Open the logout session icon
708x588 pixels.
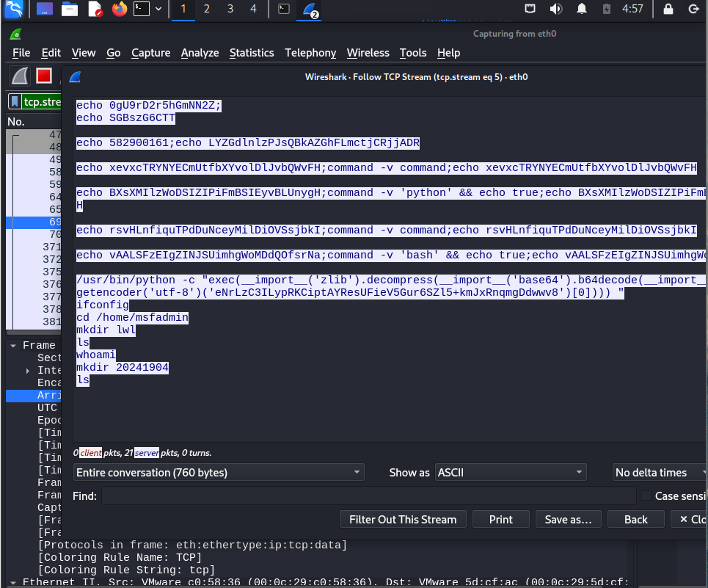pyautogui.click(x=693, y=9)
